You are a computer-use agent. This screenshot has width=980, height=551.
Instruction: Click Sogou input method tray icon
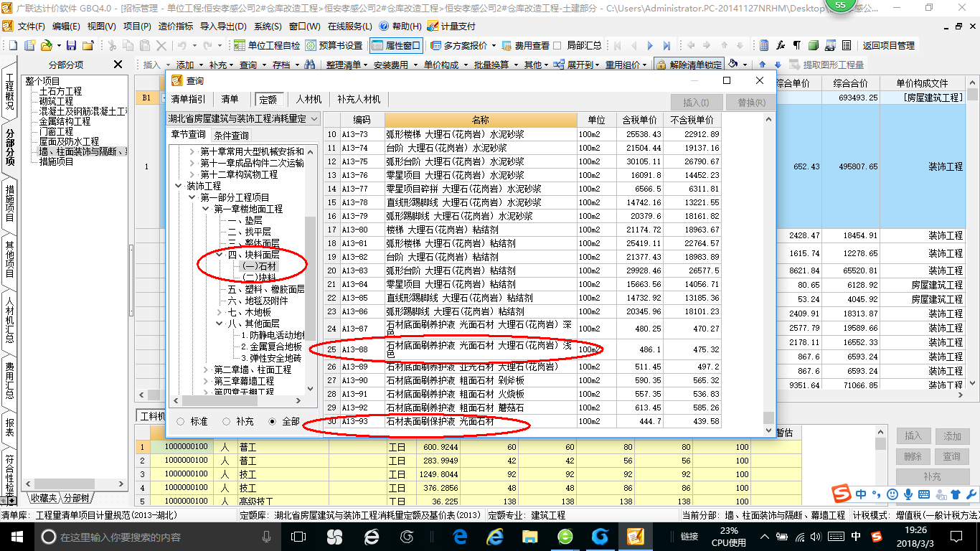tap(876, 536)
